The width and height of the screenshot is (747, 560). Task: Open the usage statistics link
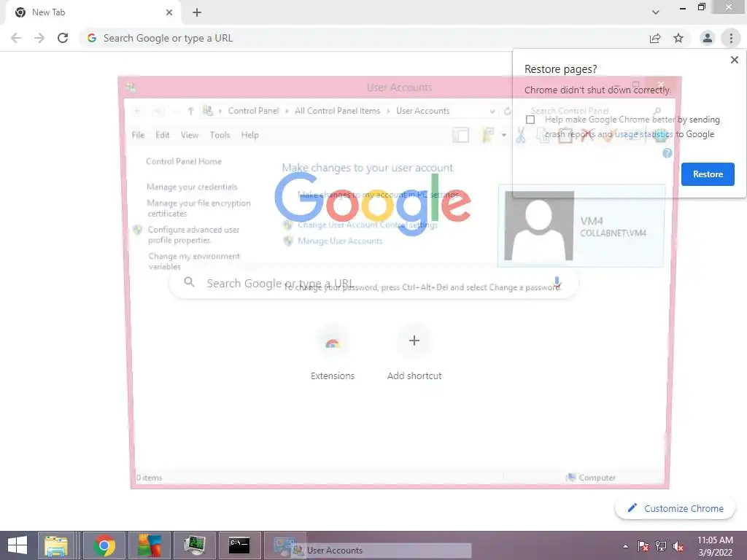[x=643, y=134]
